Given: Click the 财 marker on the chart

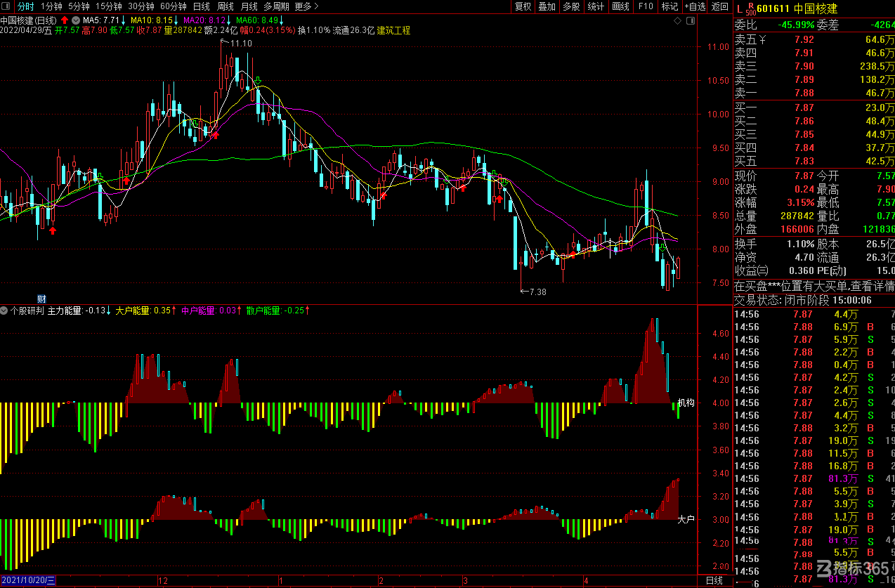Looking at the screenshot, I should [x=41, y=299].
